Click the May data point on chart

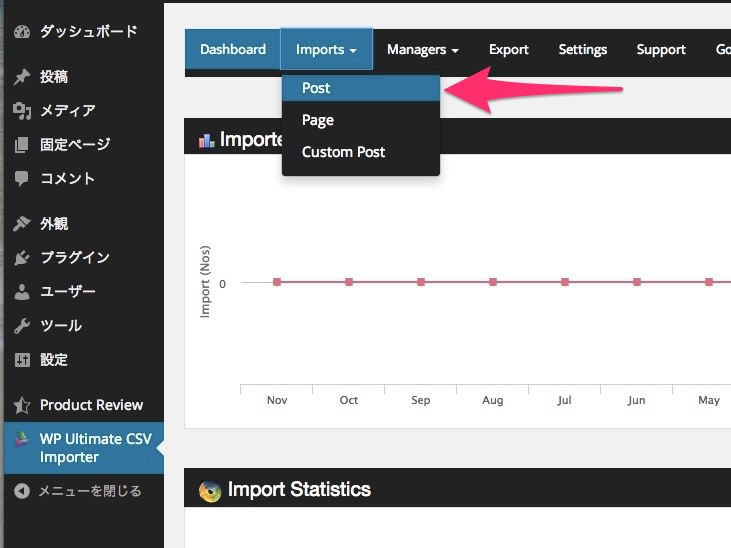(x=709, y=282)
